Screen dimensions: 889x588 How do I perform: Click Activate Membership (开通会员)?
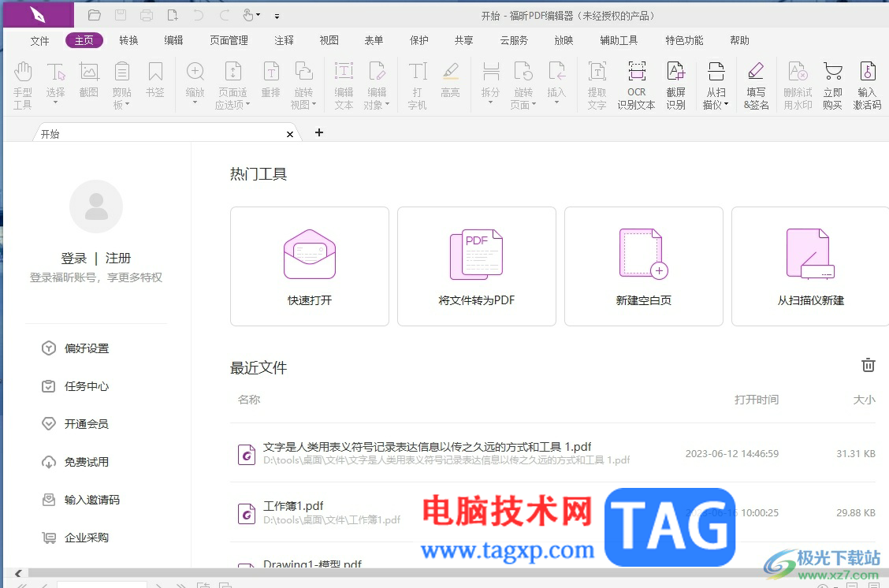76,423
